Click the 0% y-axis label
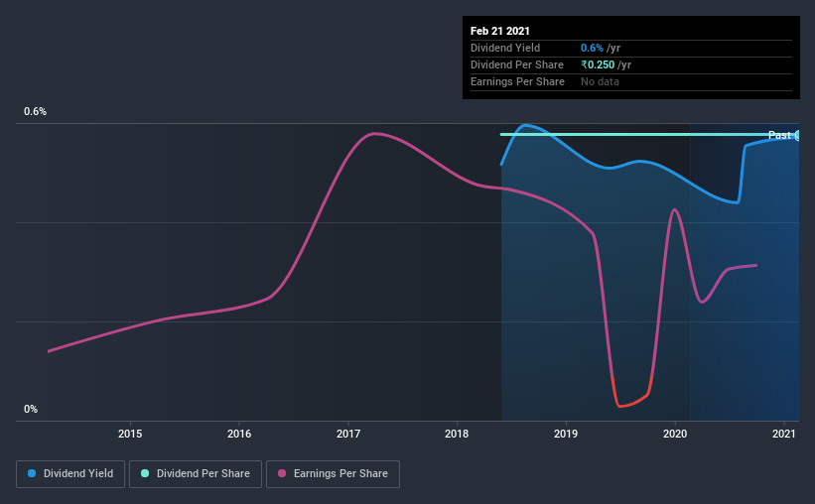The height and width of the screenshot is (504, 815). coord(31,410)
